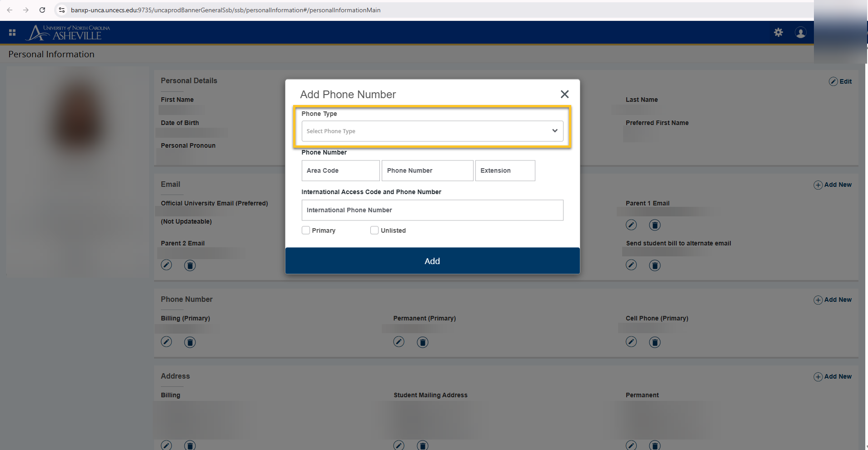Click Edit in Personal Details
This screenshot has height=450, width=868.
point(840,81)
